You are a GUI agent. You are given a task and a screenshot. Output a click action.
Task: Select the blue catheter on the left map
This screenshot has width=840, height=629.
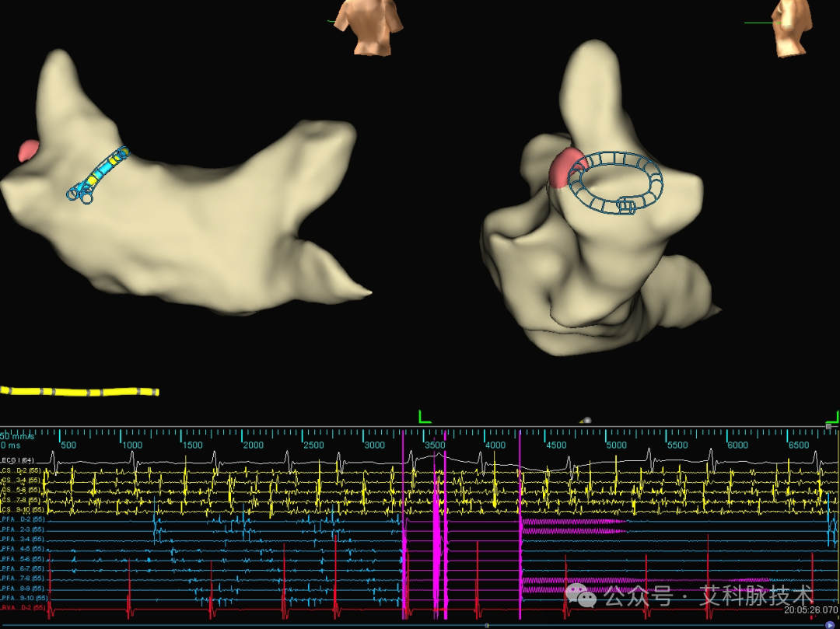pyautogui.click(x=98, y=174)
